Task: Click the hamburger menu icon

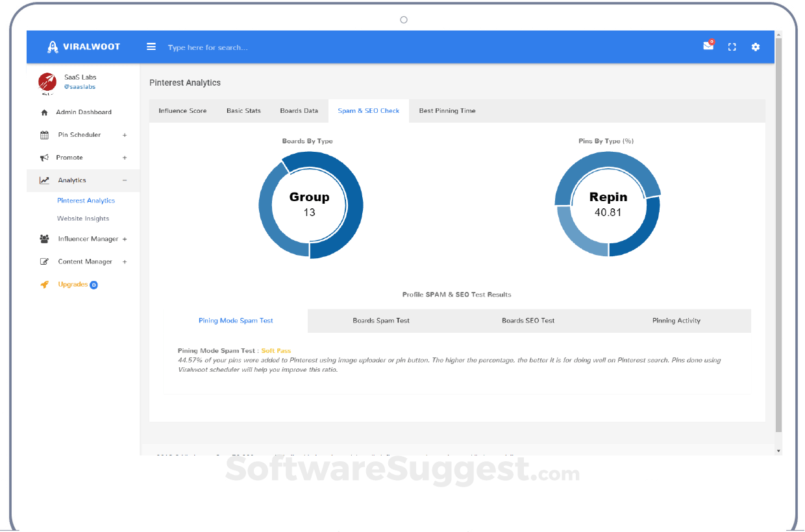Action: tap(151, 47)
